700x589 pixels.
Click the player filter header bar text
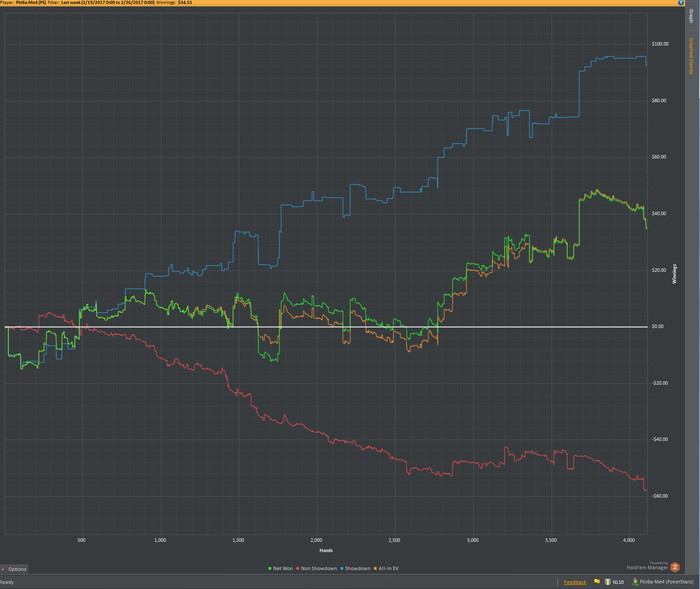96,3
